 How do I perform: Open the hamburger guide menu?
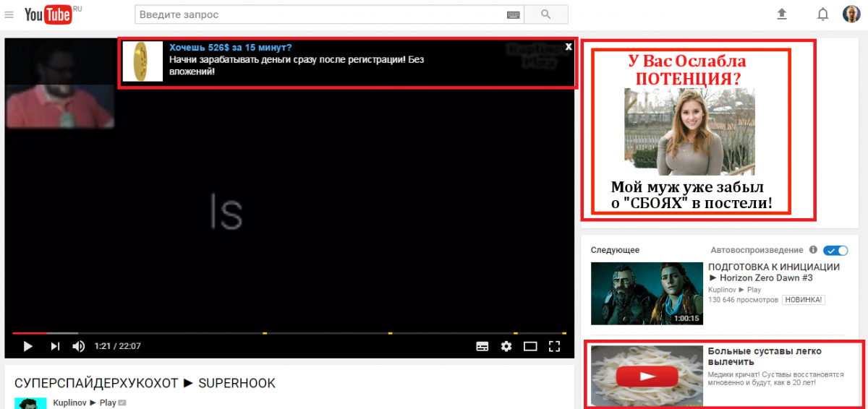(9, 14)
